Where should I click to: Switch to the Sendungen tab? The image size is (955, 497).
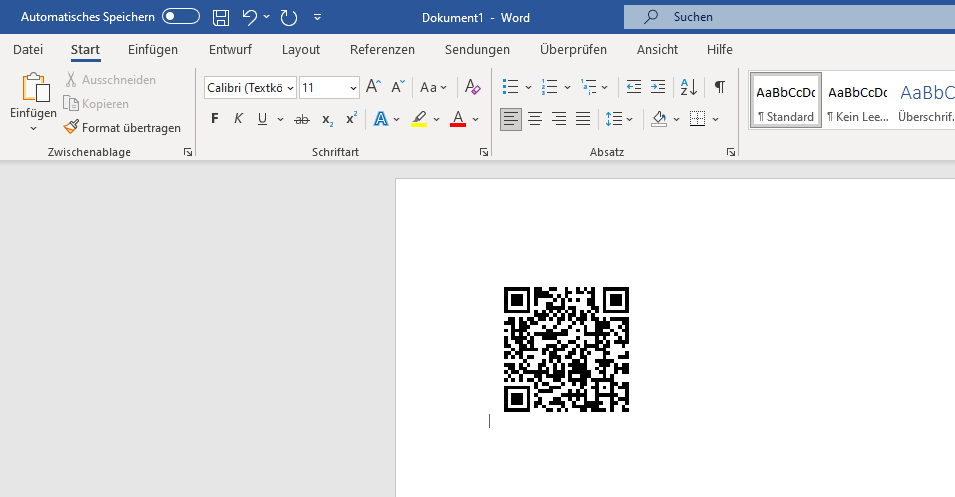coord(478,50)
